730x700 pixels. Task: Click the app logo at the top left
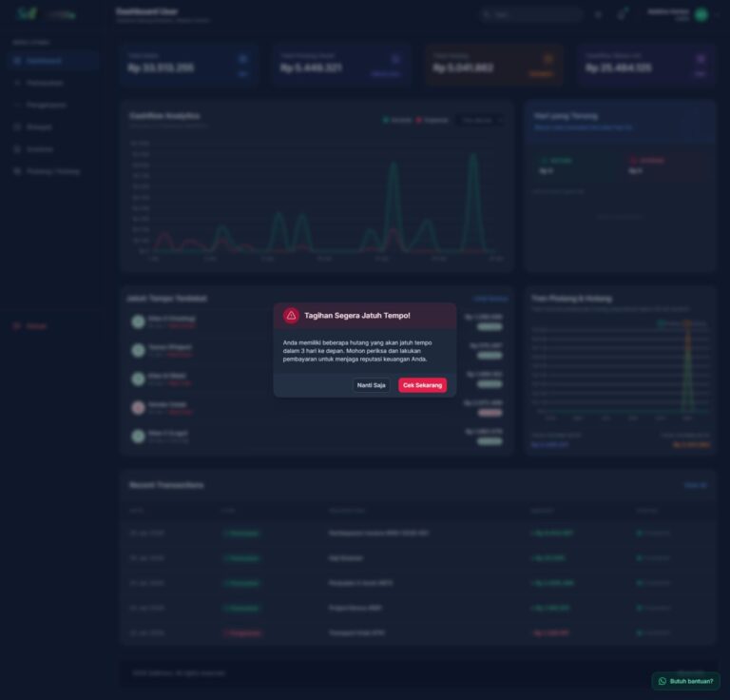(x=27, y=14)
